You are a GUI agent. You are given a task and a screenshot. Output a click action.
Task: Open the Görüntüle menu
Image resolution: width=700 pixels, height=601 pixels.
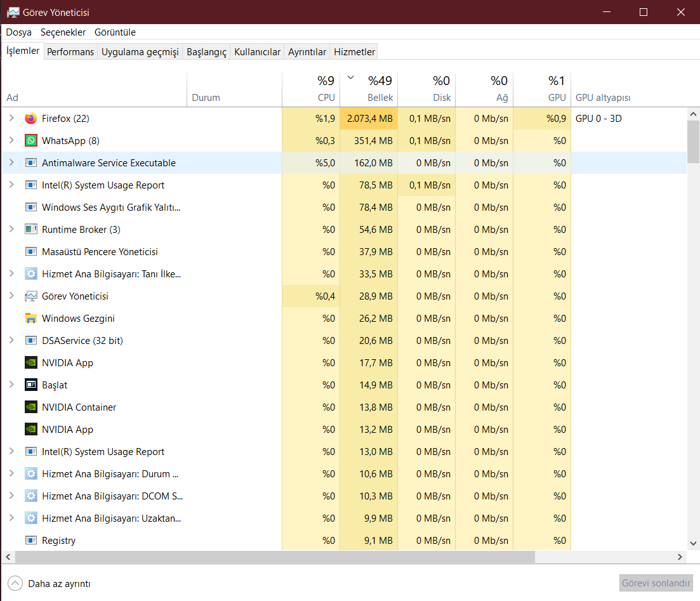115,32
